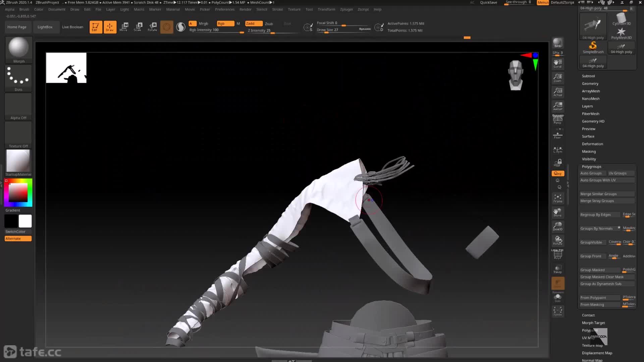
Task: Expand the Visibility section
Action: [589, 159]
